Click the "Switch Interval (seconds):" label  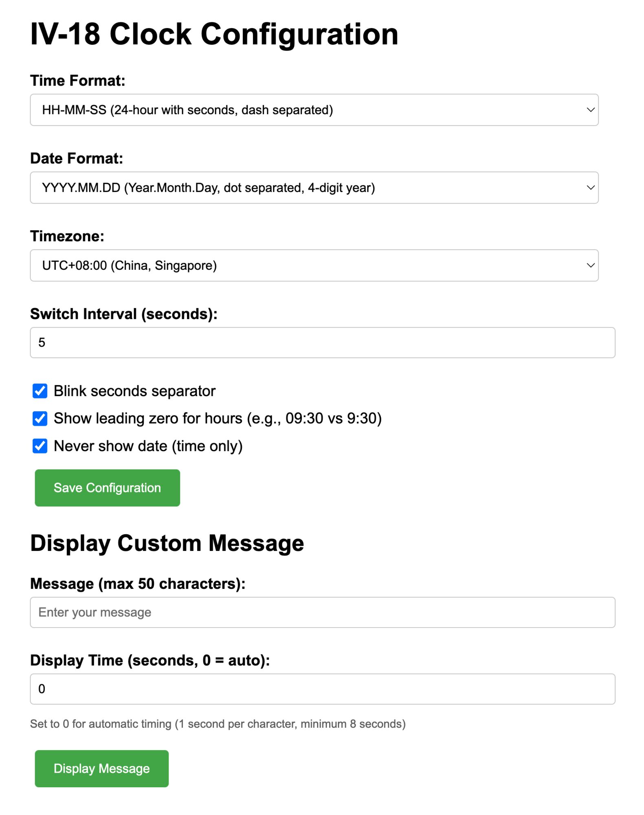(124, 314)
